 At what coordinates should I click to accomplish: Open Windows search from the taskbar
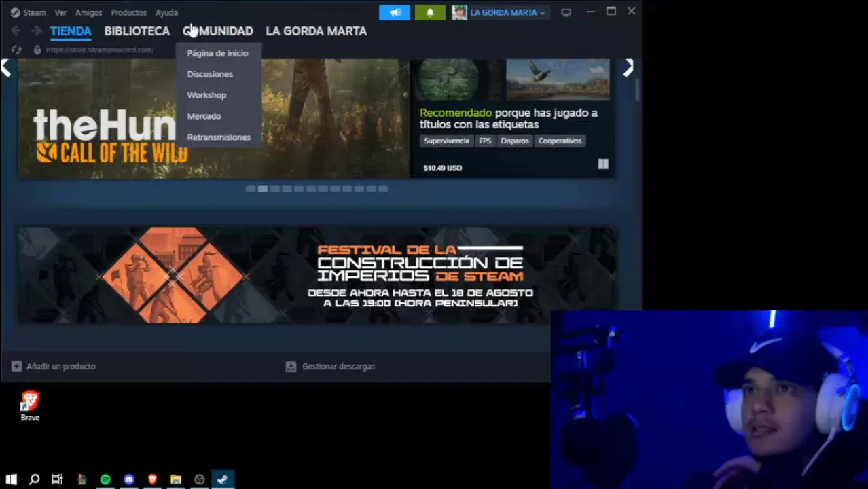tap(34, 479)
